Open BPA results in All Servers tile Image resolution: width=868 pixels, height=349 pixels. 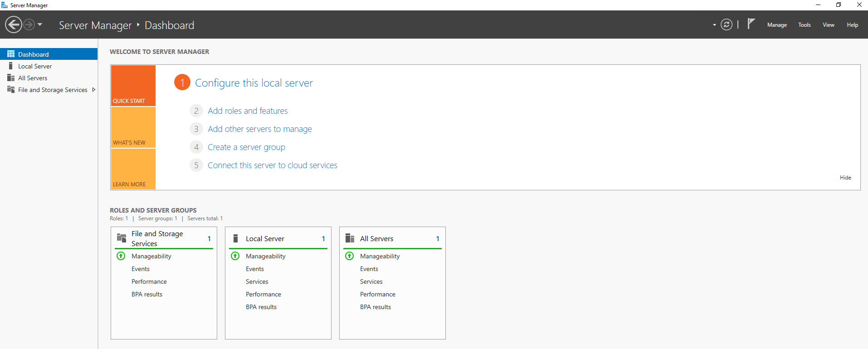[375, 307]
